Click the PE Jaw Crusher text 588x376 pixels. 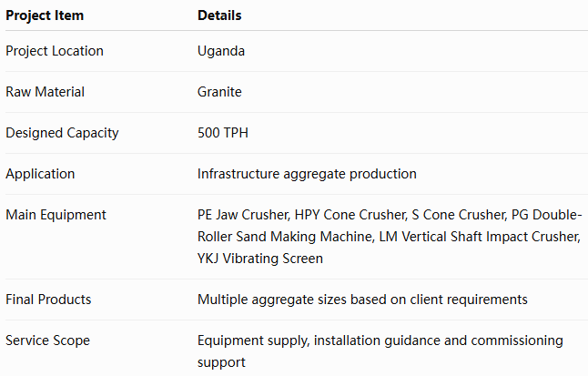click(243, 215)
